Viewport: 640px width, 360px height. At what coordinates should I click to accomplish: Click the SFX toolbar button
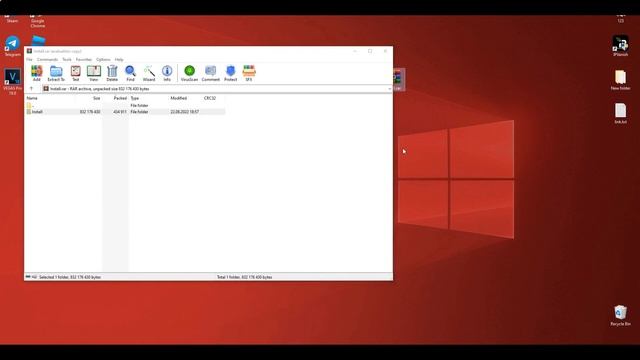pos(249,73)
